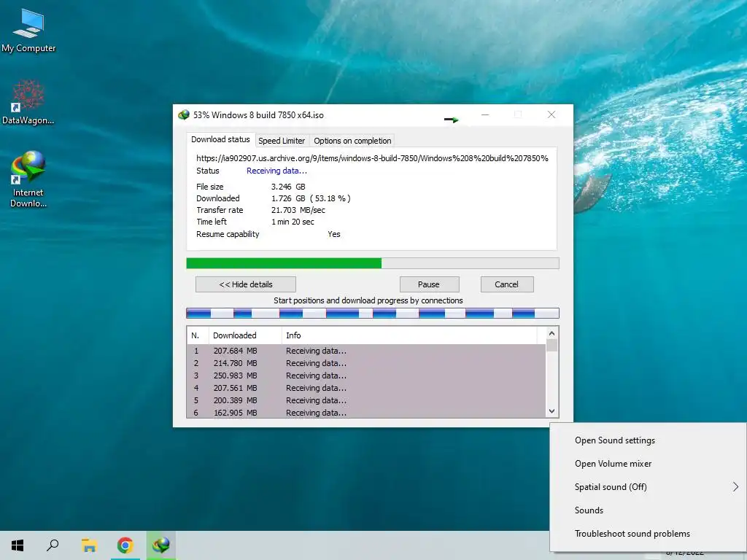The width and height of the screenshot is (747, 560).
Task: Open DataWagon desktop shortcut
Action: click(x=28, y=102)
